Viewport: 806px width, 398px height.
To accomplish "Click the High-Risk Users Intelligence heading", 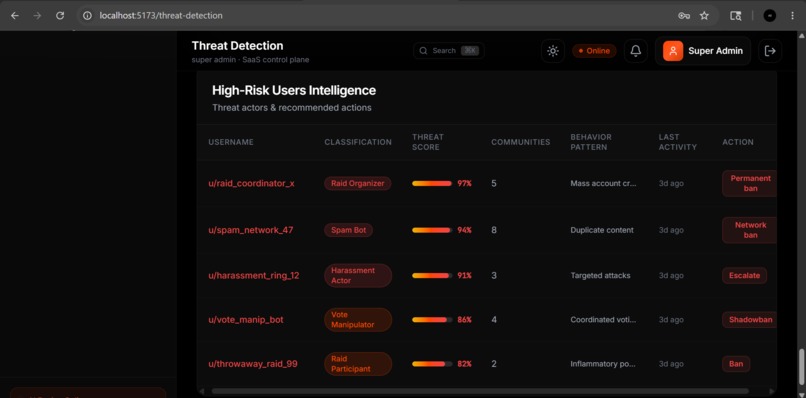I will point(294,91).
